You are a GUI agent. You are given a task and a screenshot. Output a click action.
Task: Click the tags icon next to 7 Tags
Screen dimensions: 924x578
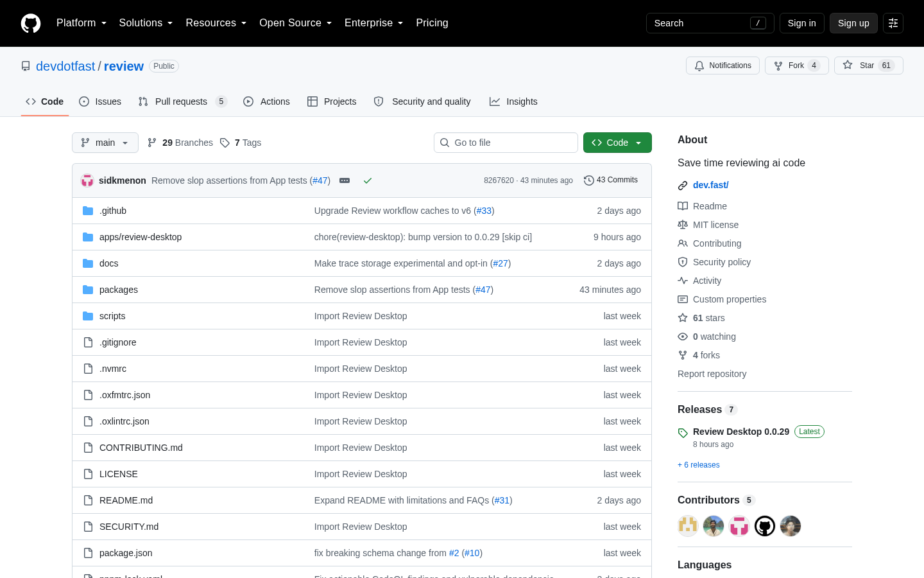[x=225, y=143]
